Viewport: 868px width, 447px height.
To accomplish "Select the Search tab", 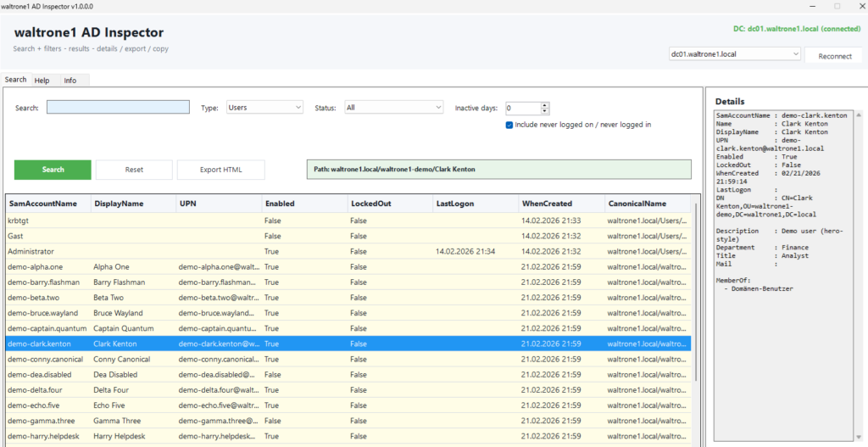I will 15,80.
